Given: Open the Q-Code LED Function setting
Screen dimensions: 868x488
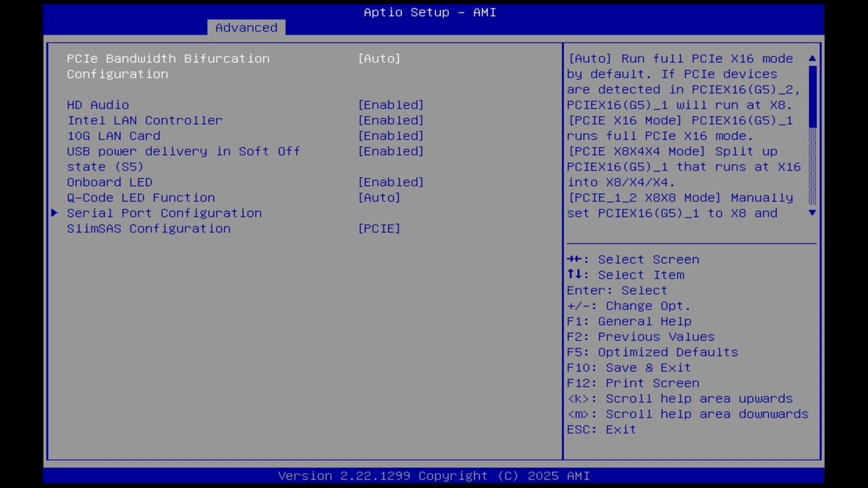Looking at the screenshot, I should coord(141,197).
